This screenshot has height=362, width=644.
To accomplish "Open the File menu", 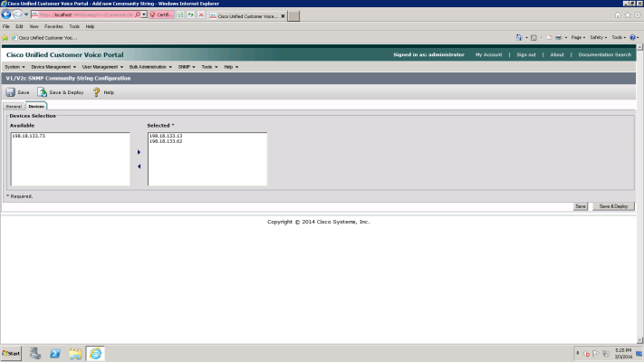I will (x=6, y=26).
